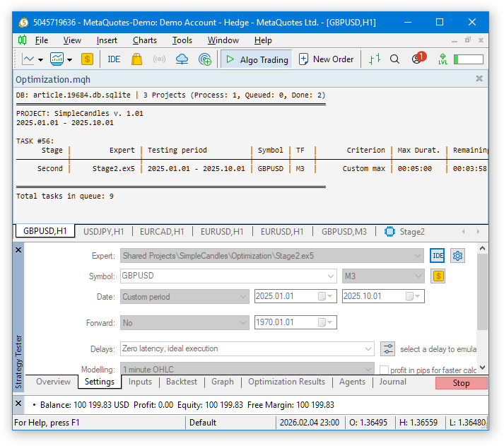Open expert properties gear icon

pyautogui.click(x=457, y=256)
